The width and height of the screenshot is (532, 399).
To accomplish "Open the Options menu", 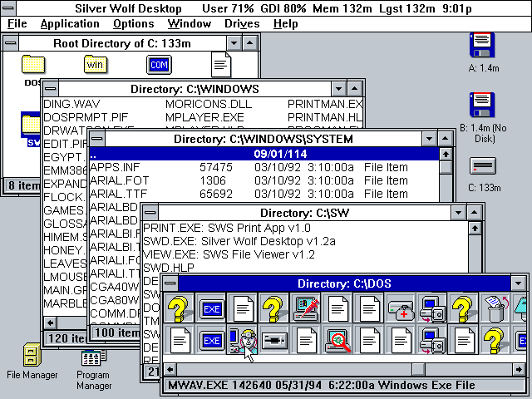I will 134,24.
